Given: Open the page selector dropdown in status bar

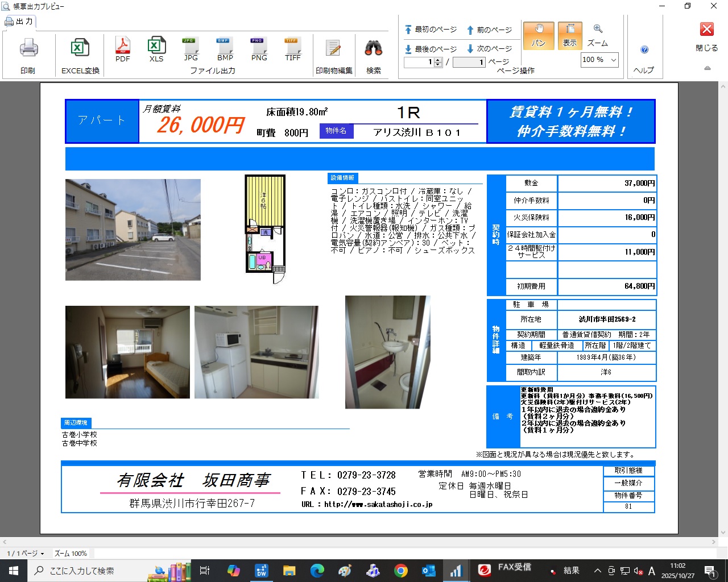Looking at the screenshot, I should pyautogui.click(x=26, y=553).
